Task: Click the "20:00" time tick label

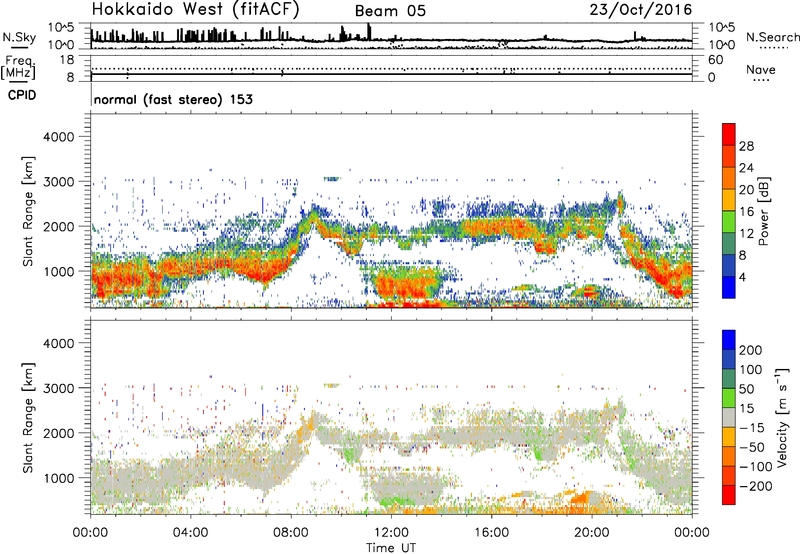Action: pos(592,533)
